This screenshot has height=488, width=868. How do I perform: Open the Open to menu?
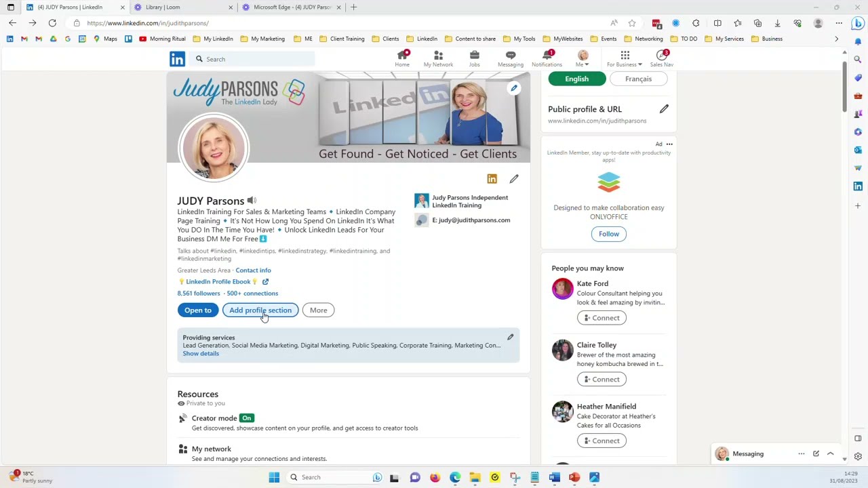tap(198, 310)
